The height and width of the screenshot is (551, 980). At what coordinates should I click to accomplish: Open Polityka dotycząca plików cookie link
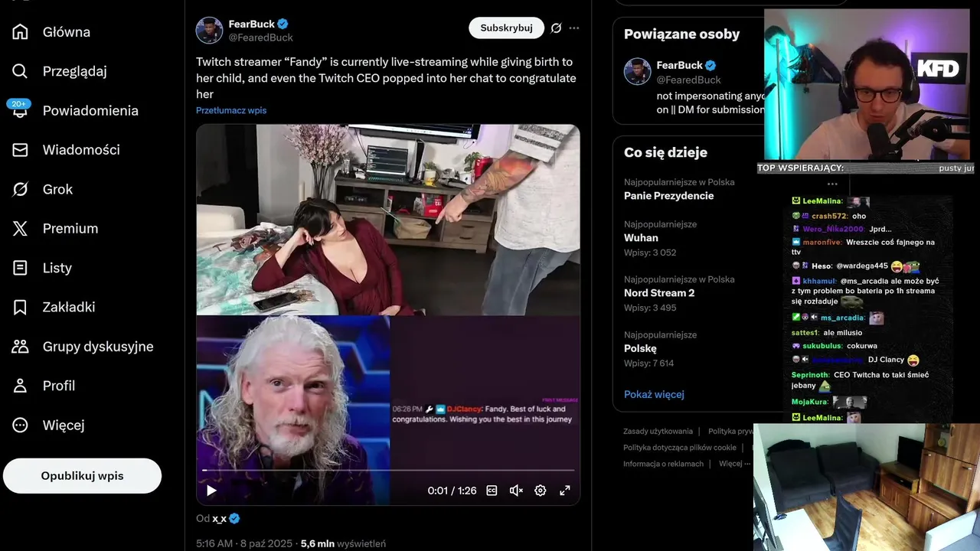coord(680,448)
